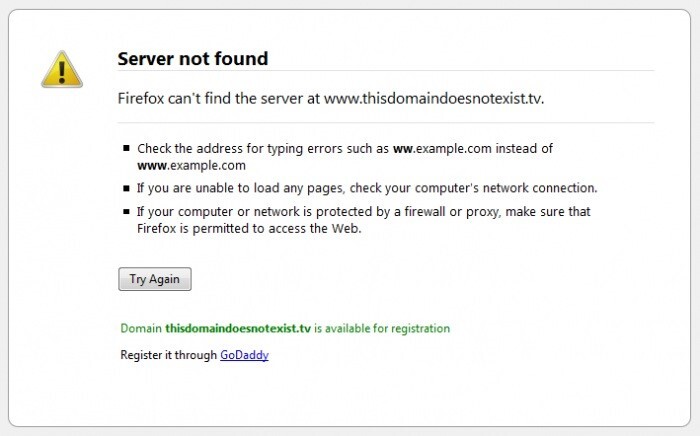Viewport: 700px width, 436px height.
Task: Click the green domain availability message
Action: (x=285, y=328)
